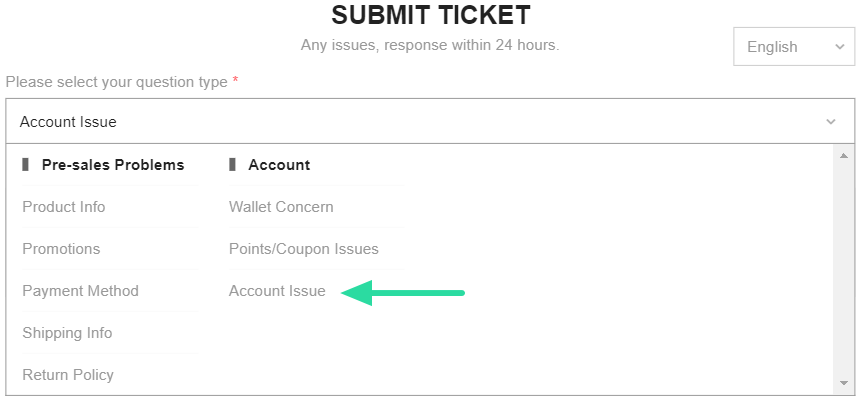Screen dimensions: 861x403
Task: Click the SUBMIT TICKET heading
Action: point(430,15)
